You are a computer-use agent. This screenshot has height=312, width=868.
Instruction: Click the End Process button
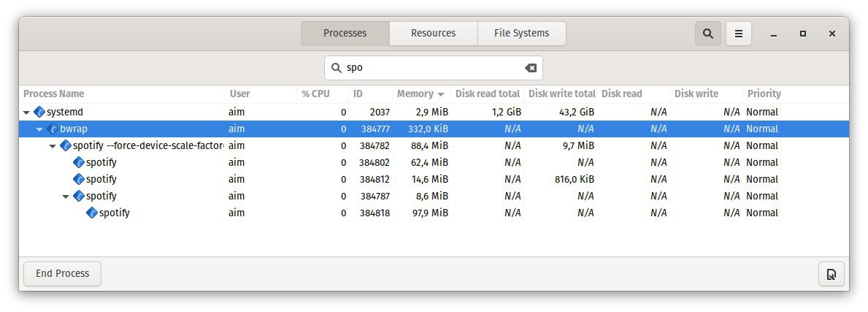point(63,274)
